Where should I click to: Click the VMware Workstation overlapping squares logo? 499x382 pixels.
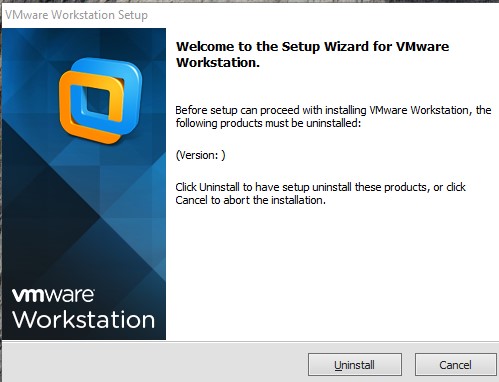point(100,100)
